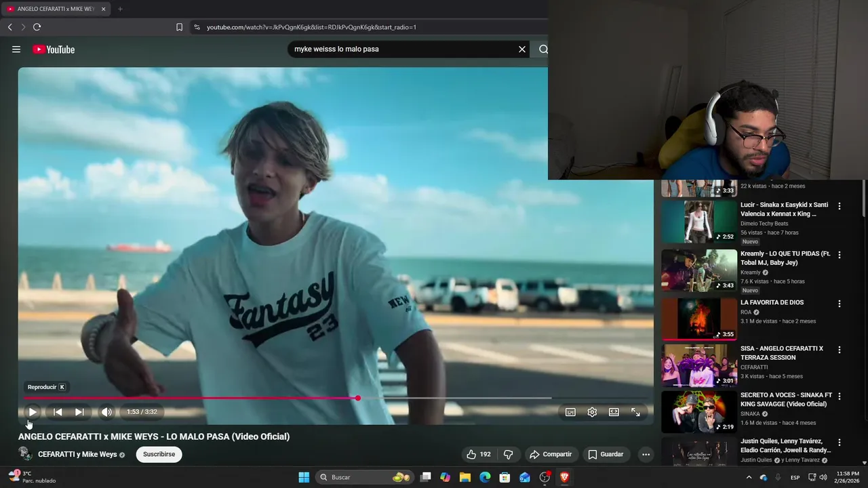Click the 'LA FAVORITA DE DIOS' video title
The width and height of the screenshot is (868, 488).
click(772, 302)
